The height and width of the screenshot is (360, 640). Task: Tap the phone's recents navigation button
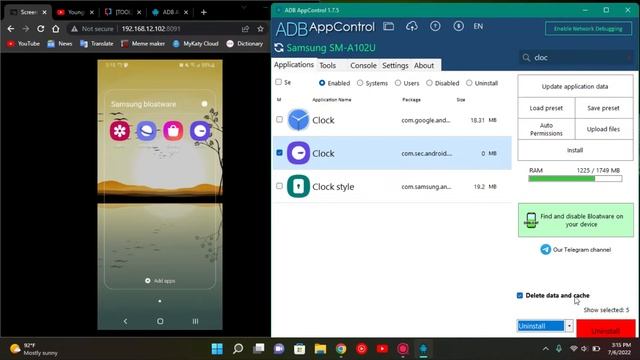tap(196, 321)
